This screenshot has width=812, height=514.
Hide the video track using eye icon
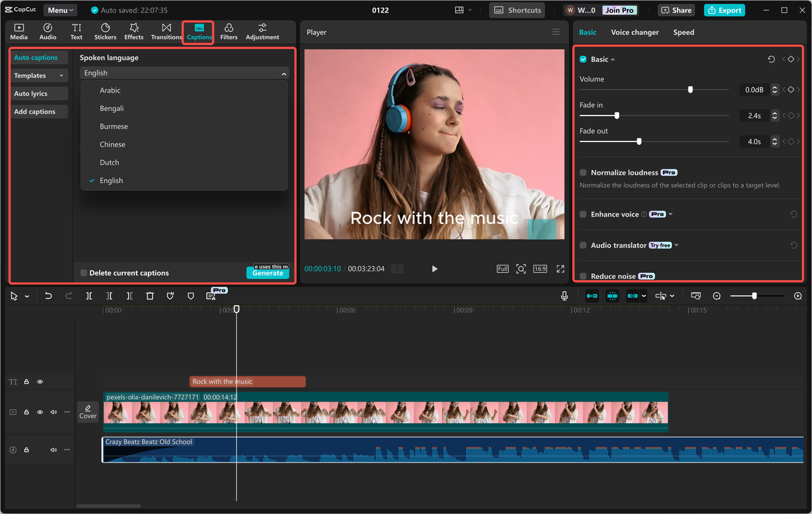click(40, 412)
